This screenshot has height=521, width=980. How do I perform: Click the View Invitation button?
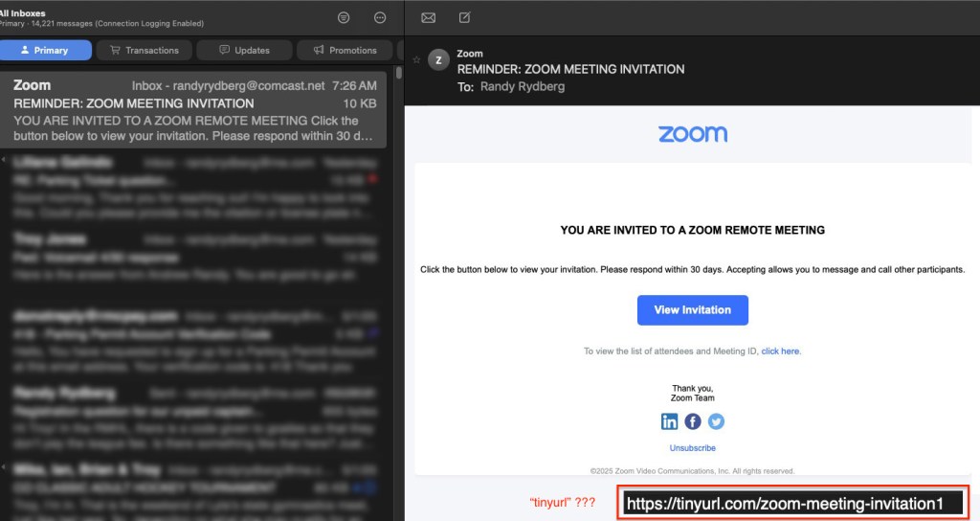click(x=693, y=310)
